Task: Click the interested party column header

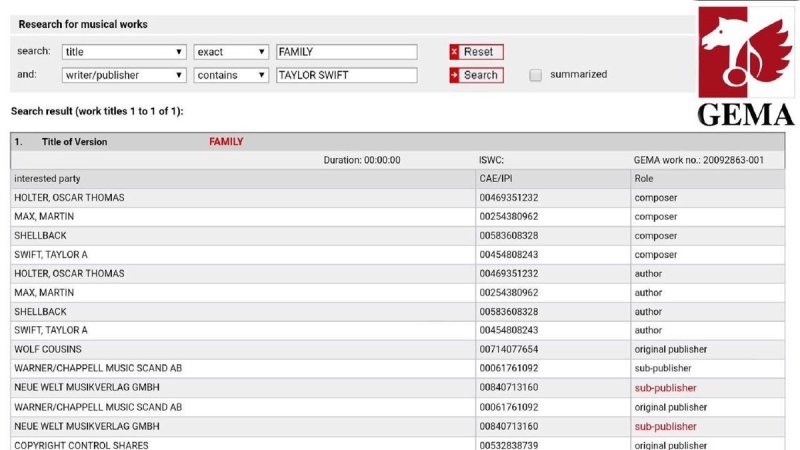Action: point(49,179)
